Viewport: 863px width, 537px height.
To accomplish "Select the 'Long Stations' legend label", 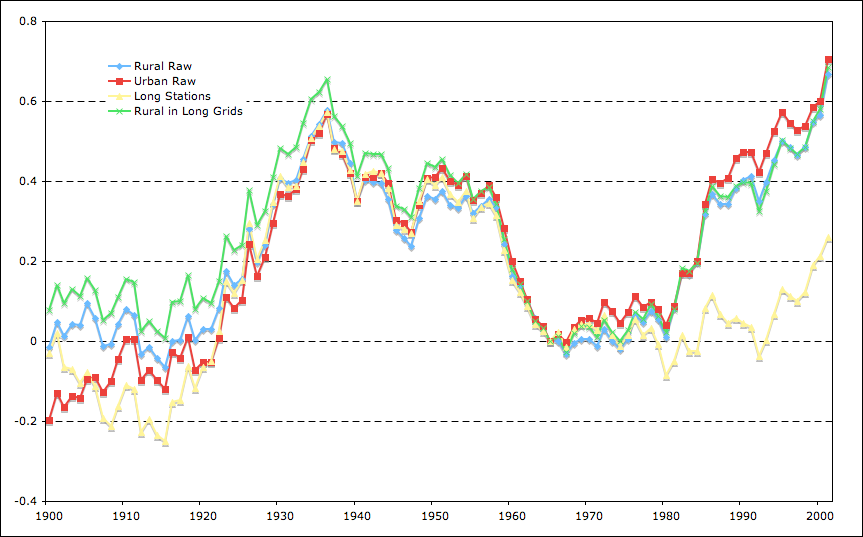I will (x=171, y=96).
